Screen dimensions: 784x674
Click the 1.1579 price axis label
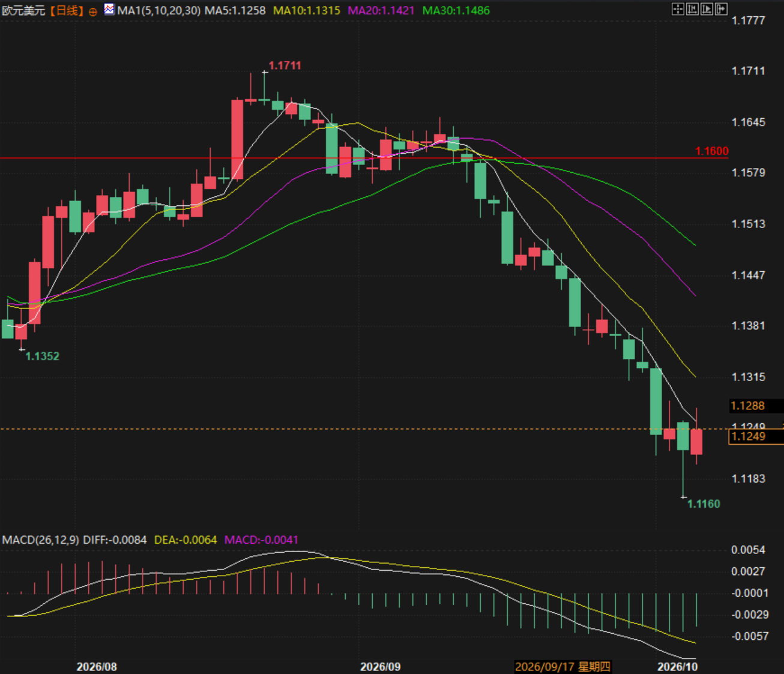(749, 173)
